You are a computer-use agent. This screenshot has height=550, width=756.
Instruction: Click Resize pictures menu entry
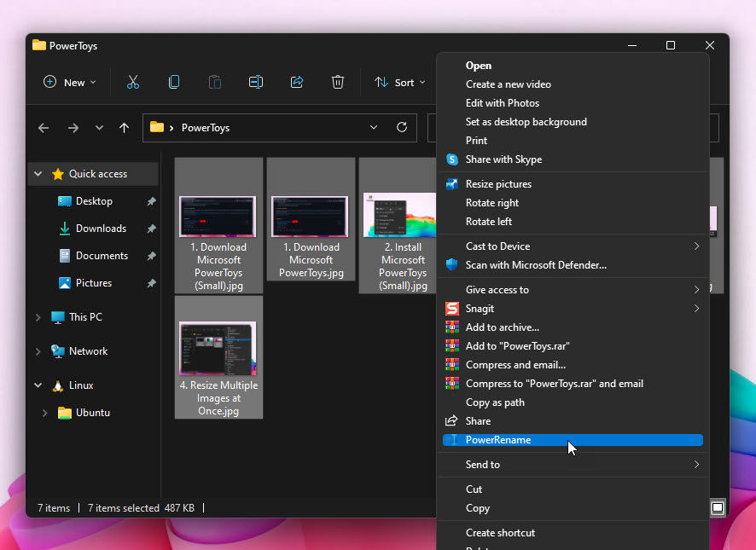(x=573, y=184)
